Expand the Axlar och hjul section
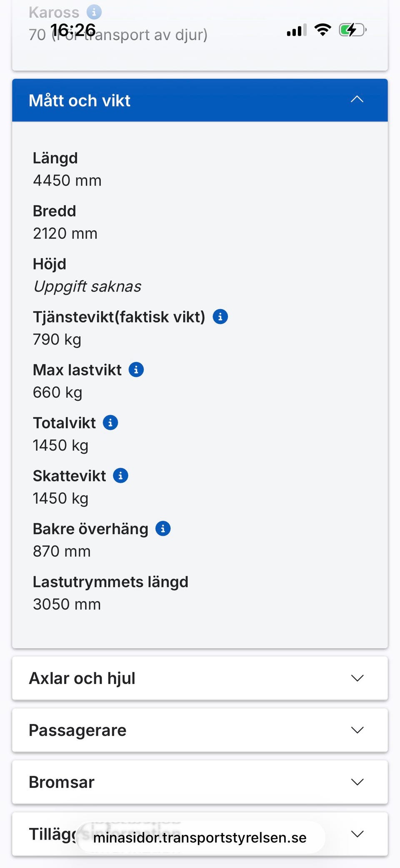This screenshot has height=868, width=400. coord(357,678)
